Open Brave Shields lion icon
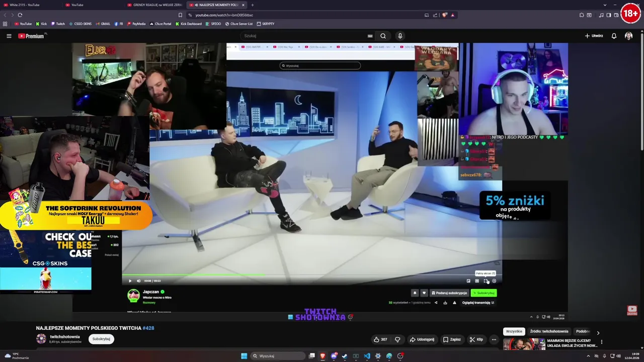Viewport: 644px width, 362px height. pyautogui.click(x=444, y=15)
